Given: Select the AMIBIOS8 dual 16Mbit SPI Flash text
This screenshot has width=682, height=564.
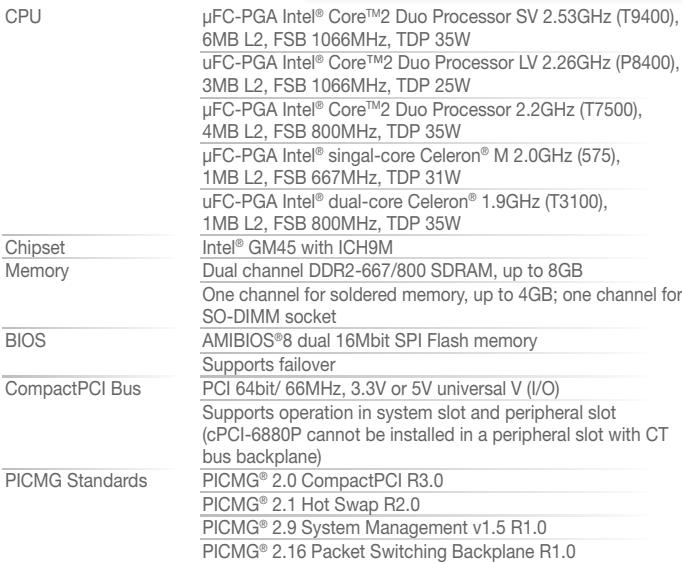Looking at the screenshot, I should coord(370,341).
